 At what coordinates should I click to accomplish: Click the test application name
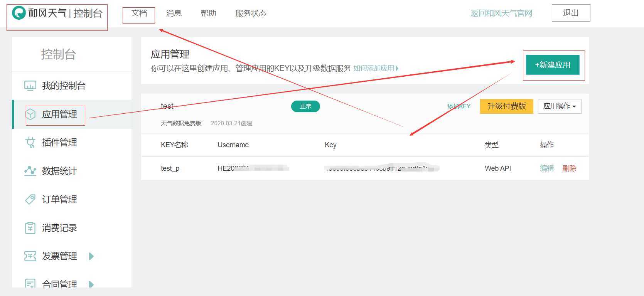click(x=167, y=106)
